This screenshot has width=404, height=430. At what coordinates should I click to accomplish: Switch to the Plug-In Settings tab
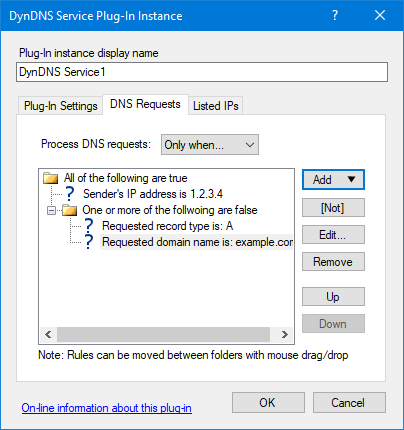(x=60, y=106)
